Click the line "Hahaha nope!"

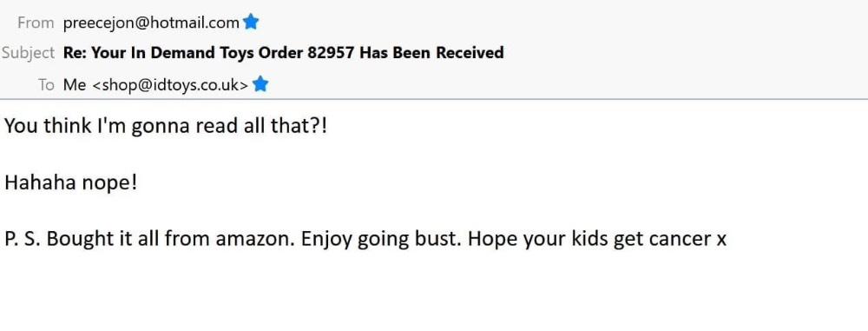tap(70, 182)
